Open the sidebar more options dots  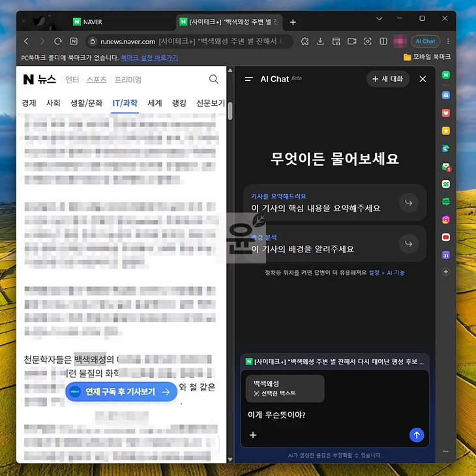[445, 451]
